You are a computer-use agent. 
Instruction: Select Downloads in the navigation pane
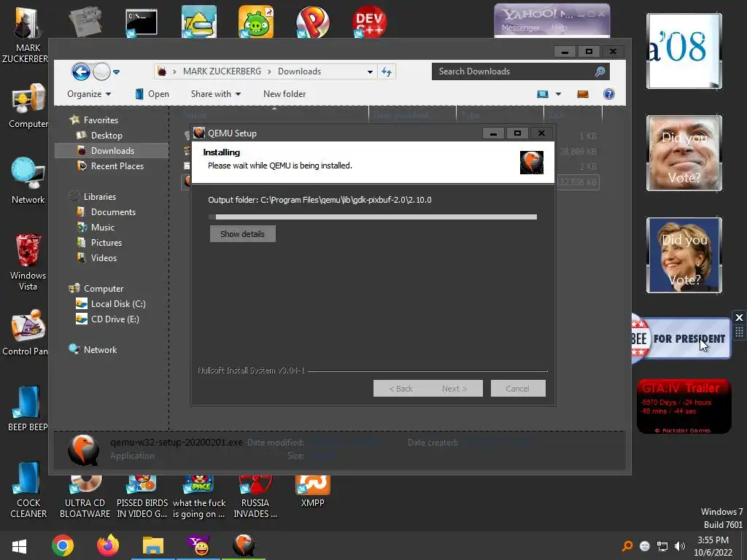(112, 151)
